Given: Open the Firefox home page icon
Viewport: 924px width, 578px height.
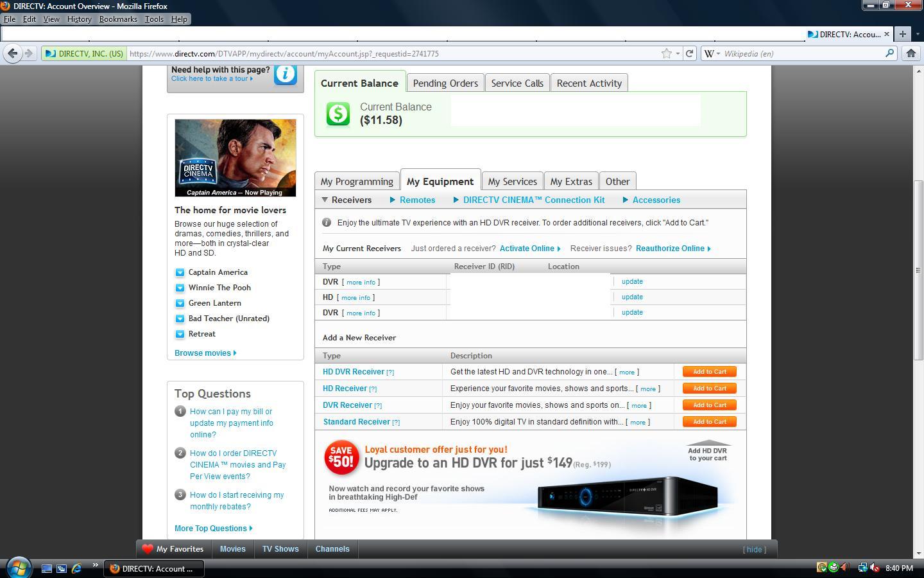Looking at the screenshot, I should tap(911, 53).
